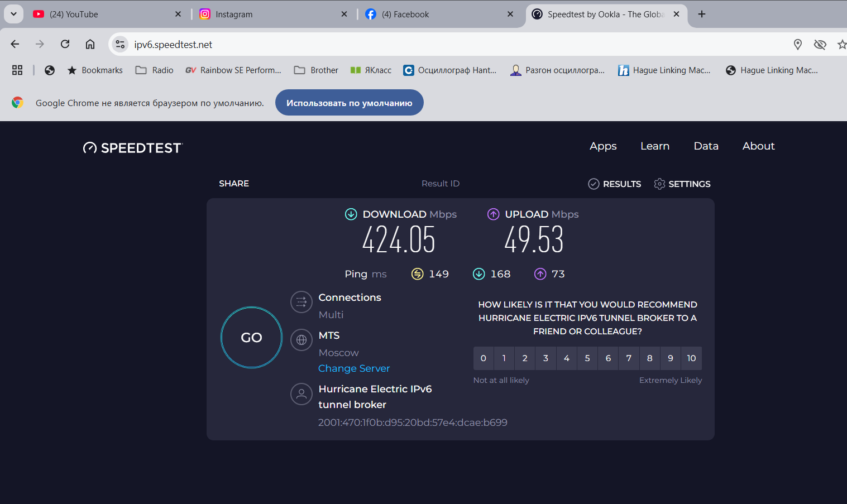
Task: Open the Осциллограф Hant bookmark
Action: coord(449,70)
